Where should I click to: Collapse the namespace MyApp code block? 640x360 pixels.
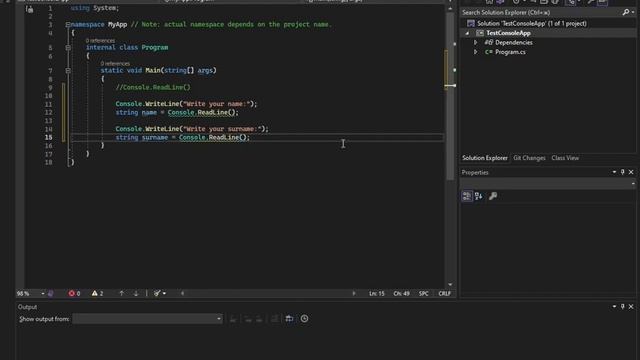pos(68,24)
